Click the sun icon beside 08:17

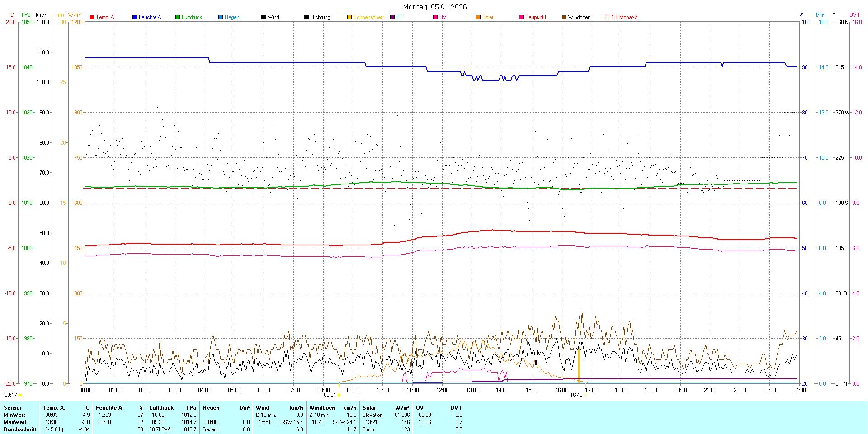click(20, 395)
